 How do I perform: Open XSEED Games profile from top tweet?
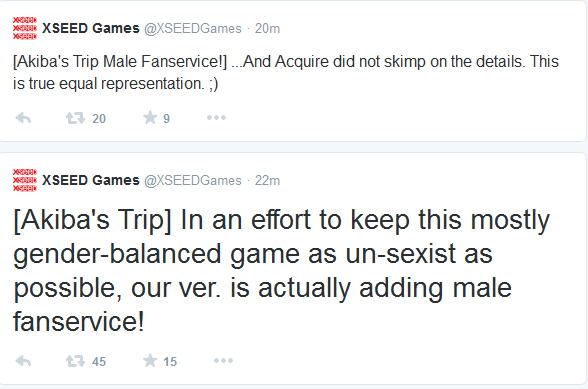pyautogui.click(x=91, y=28)
